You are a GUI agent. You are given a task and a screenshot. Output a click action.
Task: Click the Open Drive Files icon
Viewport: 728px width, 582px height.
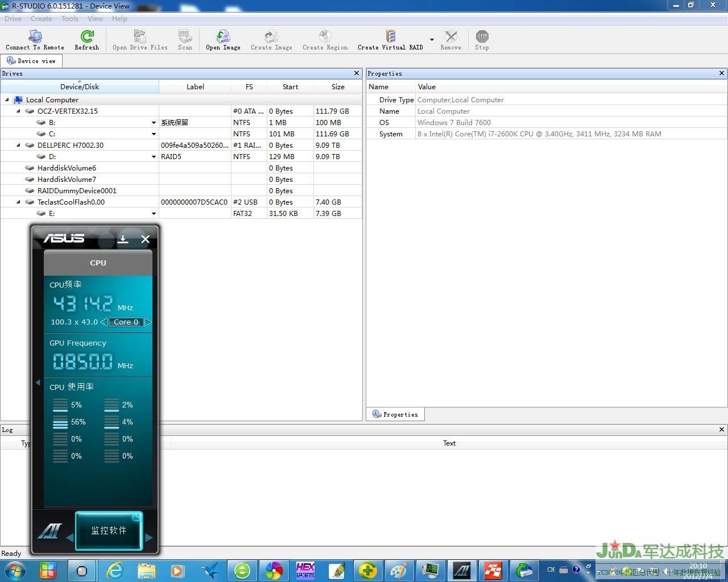point(140,40)
